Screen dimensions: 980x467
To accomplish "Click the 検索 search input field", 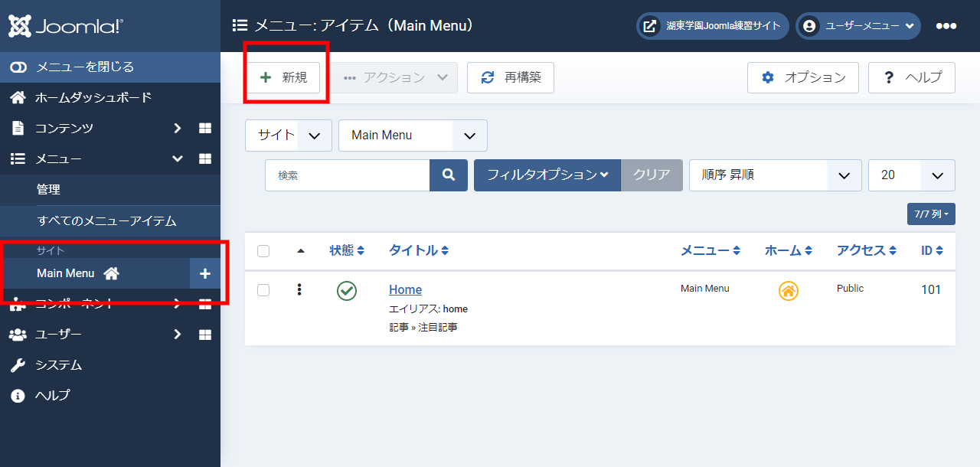I will [x=347, y=175].
